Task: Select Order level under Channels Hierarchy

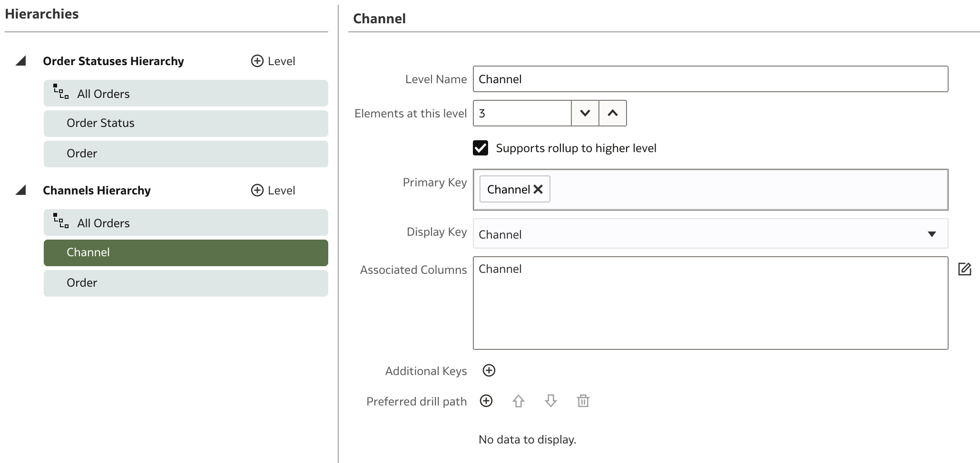Action: pyautogui.click(x=186, y=283)
